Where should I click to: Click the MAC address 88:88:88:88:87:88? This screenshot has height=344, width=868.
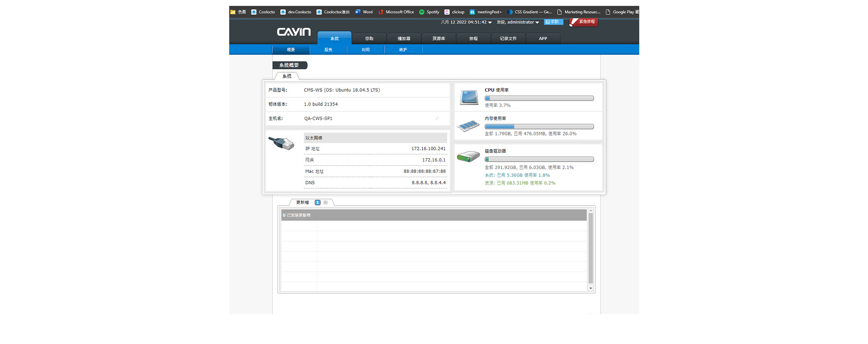click(425, 171)
